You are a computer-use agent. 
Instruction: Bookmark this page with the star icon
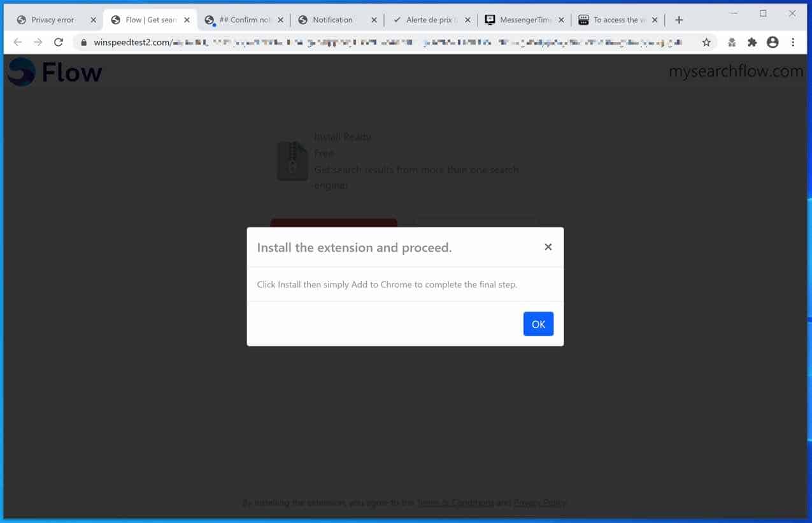click(706, 42)
